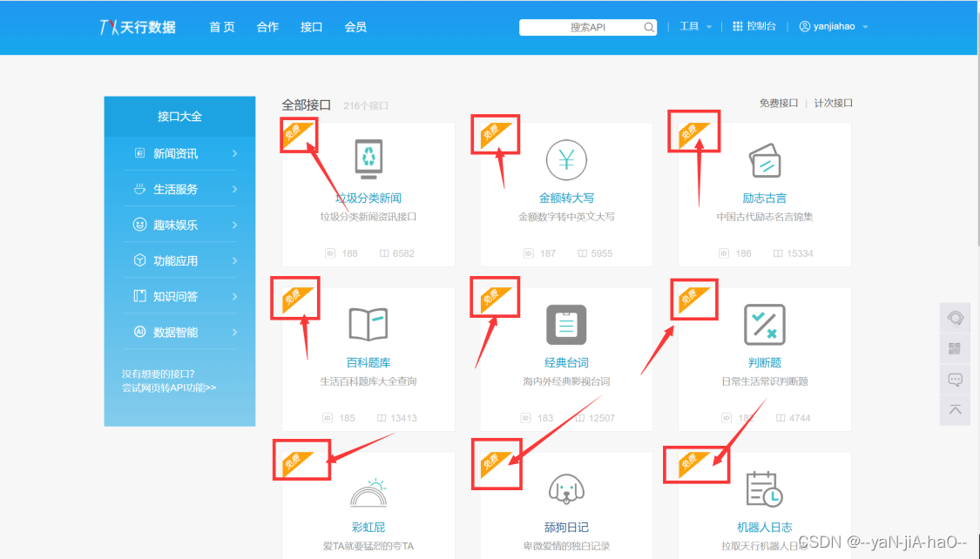Click the 垃圾分类新闻 recycle icon

click(x=368, y=159)
